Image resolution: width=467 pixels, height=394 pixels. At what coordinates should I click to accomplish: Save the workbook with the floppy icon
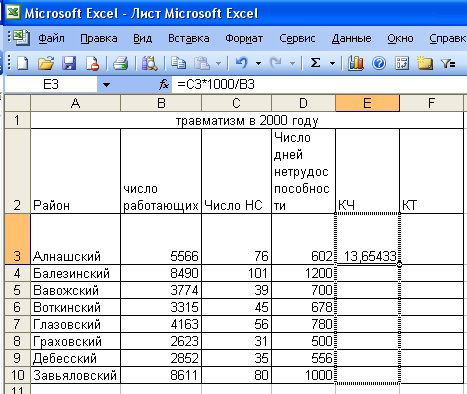coord(69,63)
